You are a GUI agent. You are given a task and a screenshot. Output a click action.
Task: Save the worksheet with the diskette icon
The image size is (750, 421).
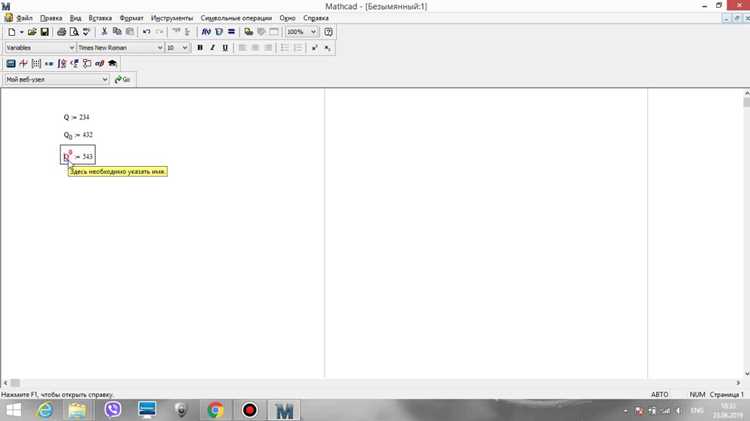pyautogui.click(x=44, y=32)
